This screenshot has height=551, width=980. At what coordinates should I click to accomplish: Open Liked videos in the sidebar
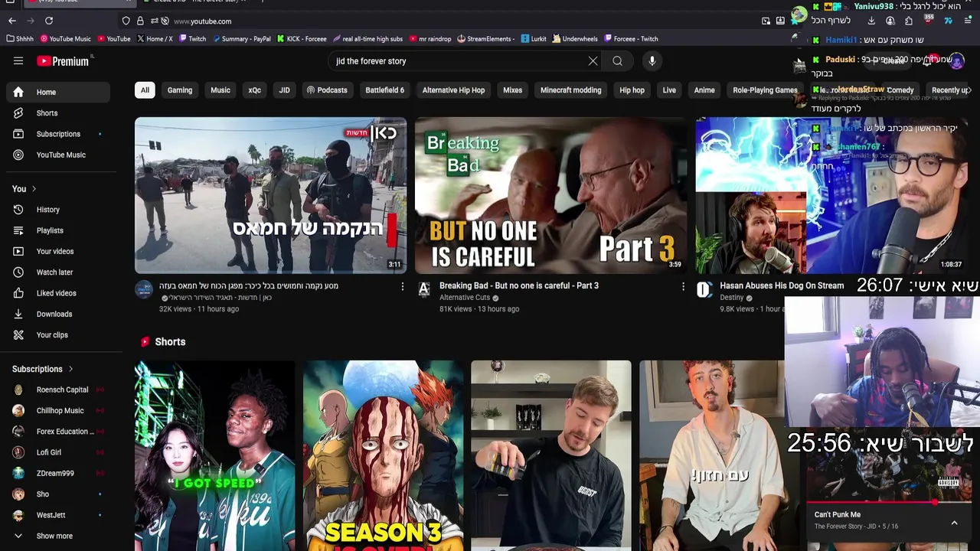tap(58, 293)
